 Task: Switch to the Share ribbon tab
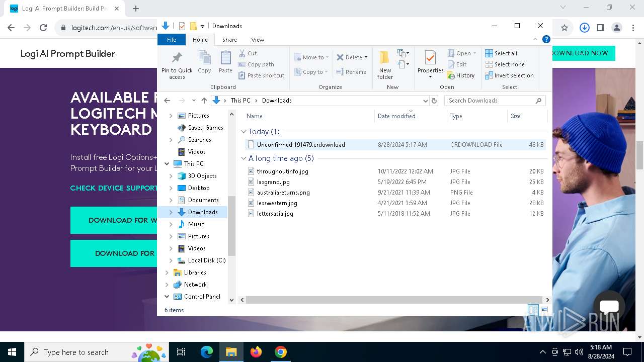(229, 40)
